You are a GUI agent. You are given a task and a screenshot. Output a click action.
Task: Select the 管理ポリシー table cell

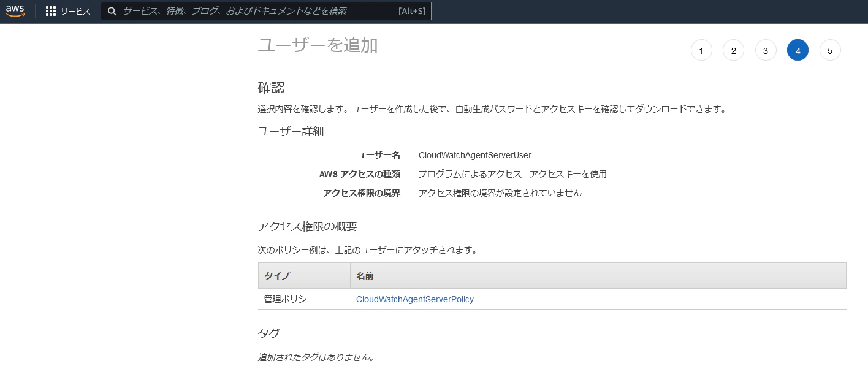(289, 299)
